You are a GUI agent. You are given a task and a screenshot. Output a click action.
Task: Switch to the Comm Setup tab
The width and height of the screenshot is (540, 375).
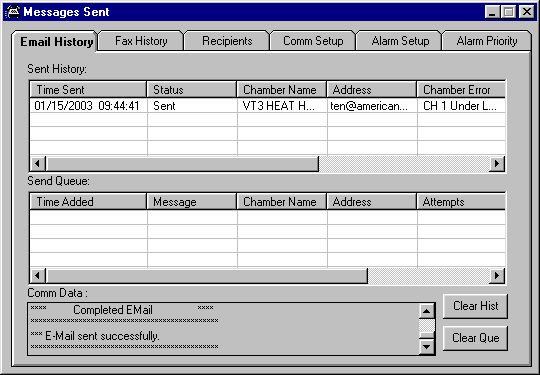(313, 41)
